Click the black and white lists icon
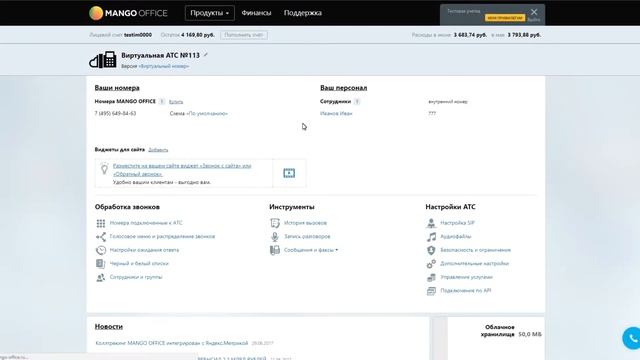Image resolution: width=640 pixels, height=360 pixels. click(x=101, y=264)
